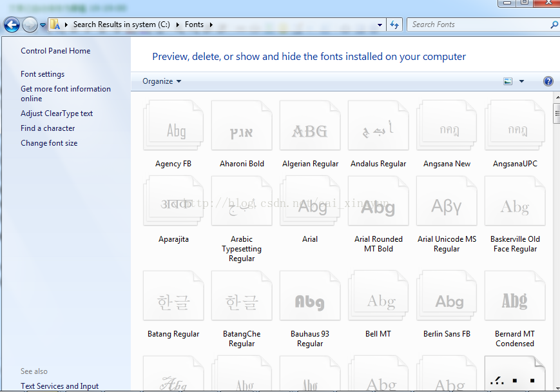560x392 pixels.
Task: Click the vertical scrollbar thumb
Action: 557,113
